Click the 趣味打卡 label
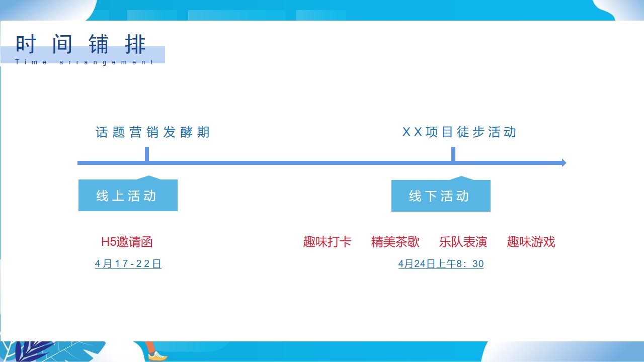 pos(327,242)
